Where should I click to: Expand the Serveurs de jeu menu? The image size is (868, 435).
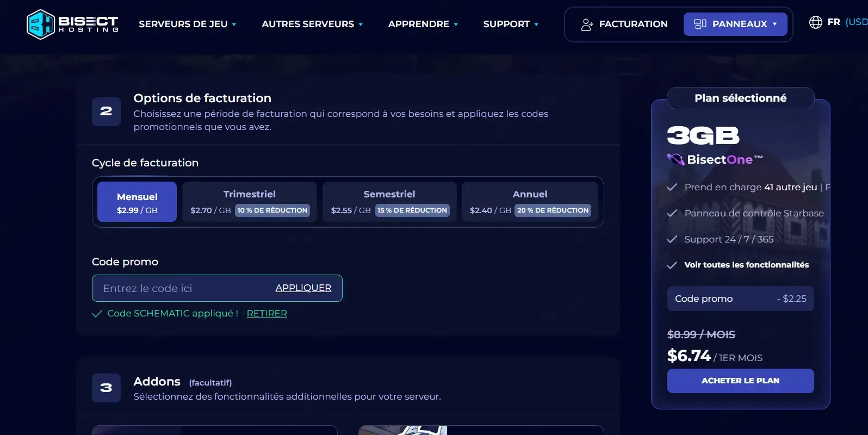(188, 24)
